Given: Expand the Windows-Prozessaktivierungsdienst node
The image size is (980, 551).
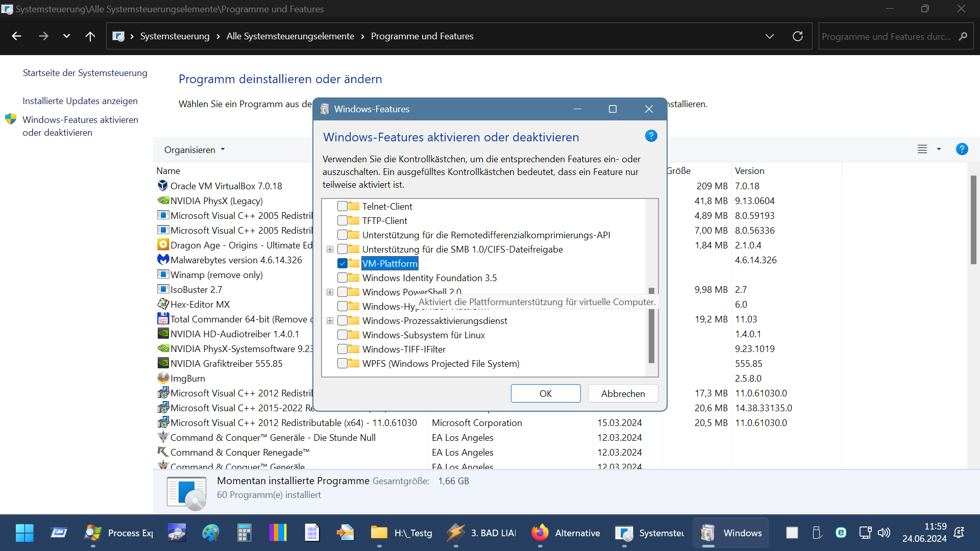Looking at the screenshot, I should point(330,320).
